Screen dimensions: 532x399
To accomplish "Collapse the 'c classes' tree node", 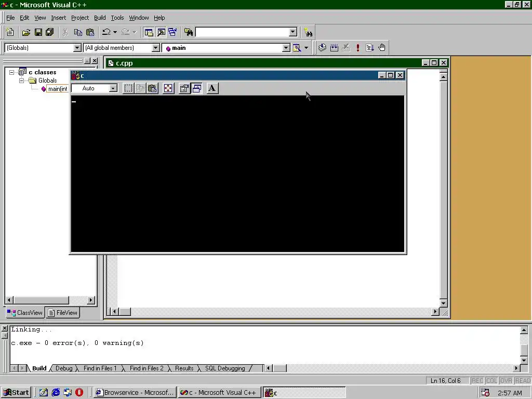I will coord(12,72).
